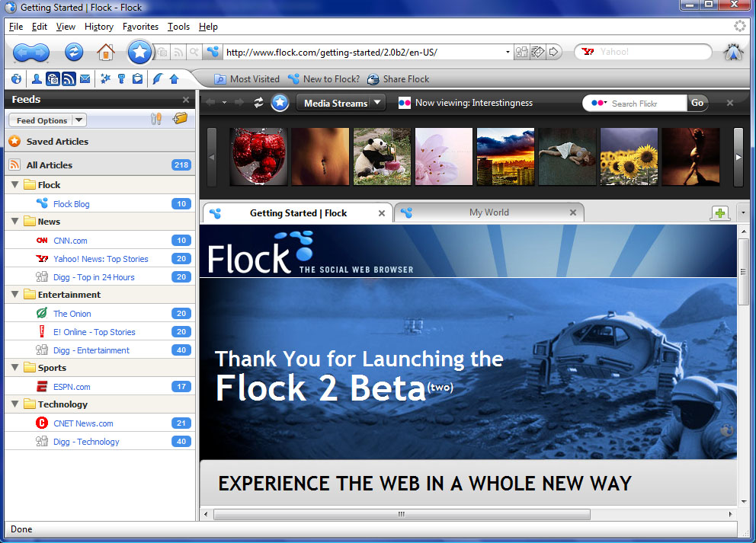Switch to the My World tab
Viewport: 756px width, 543px height.
pos(489,212)
